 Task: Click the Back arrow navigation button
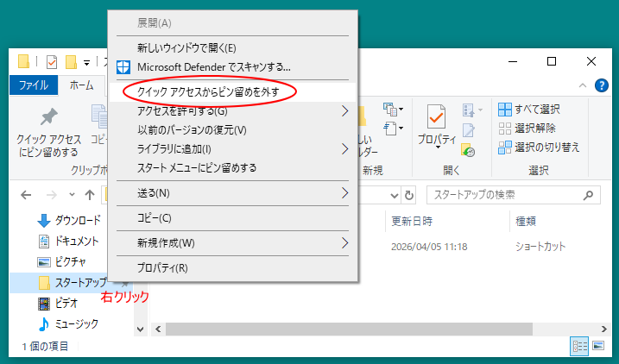26,195
